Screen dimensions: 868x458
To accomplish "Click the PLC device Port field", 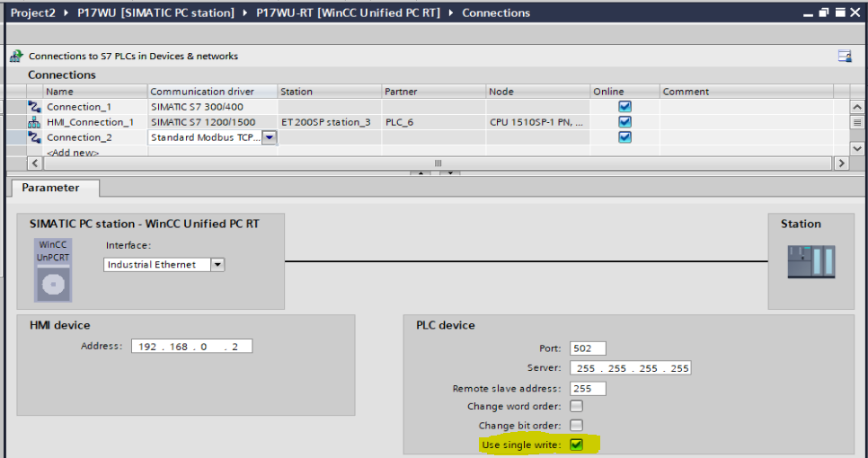I will [588, 348].
